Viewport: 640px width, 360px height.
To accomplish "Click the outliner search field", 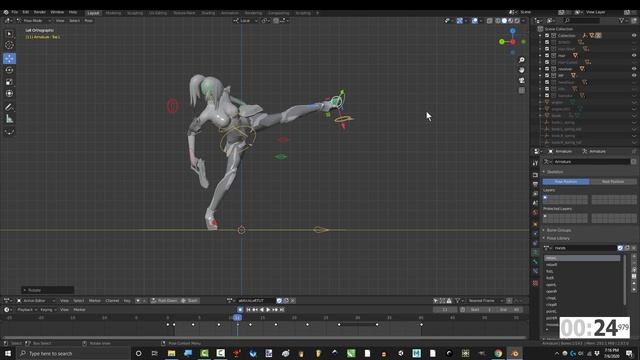I will click(582, 20).
